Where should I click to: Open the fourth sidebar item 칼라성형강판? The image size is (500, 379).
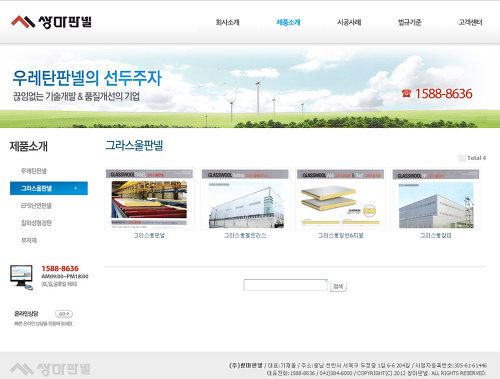coord(36,223)
